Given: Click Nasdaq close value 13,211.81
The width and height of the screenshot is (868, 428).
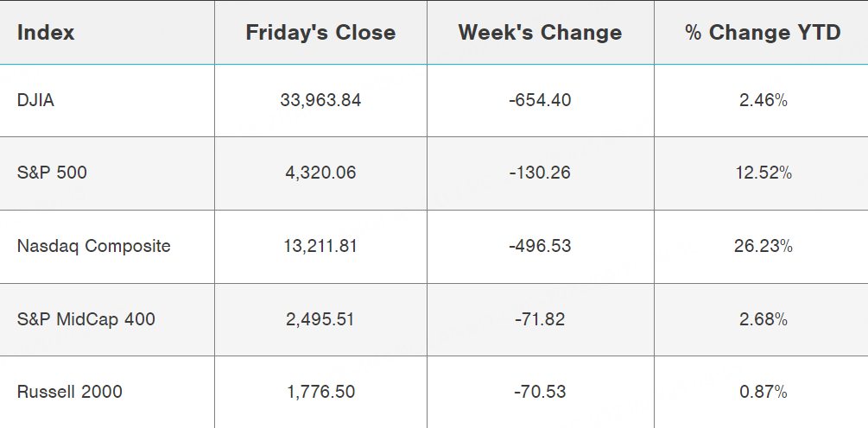Looking at the screenshot, I should point(320,246).
